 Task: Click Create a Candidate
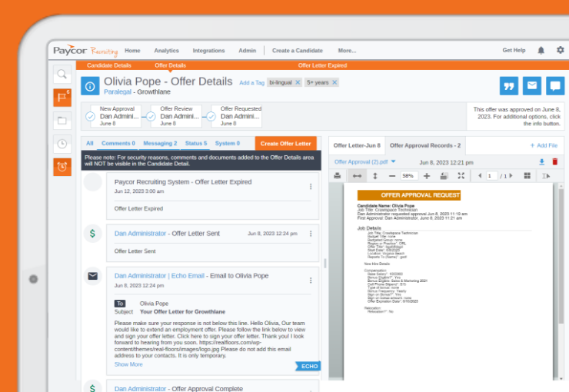298,51
